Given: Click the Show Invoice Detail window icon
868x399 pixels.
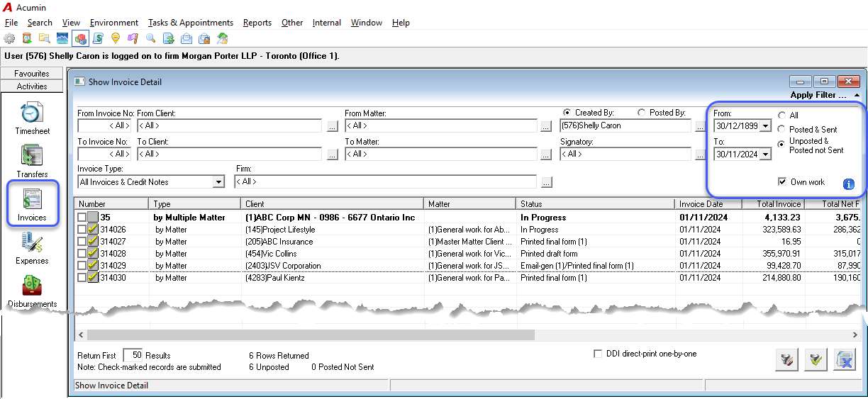Looking at the screenshot, I should tap(79, 82).
